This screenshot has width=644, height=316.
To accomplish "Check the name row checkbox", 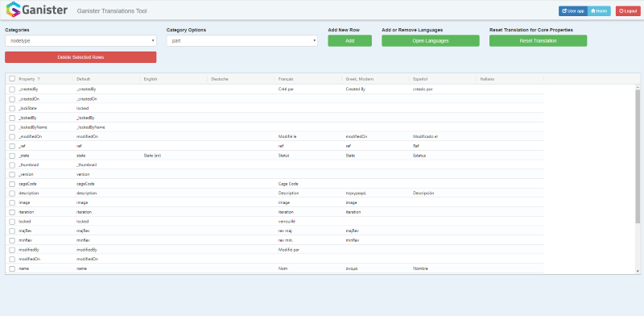I will pos(12,268).
